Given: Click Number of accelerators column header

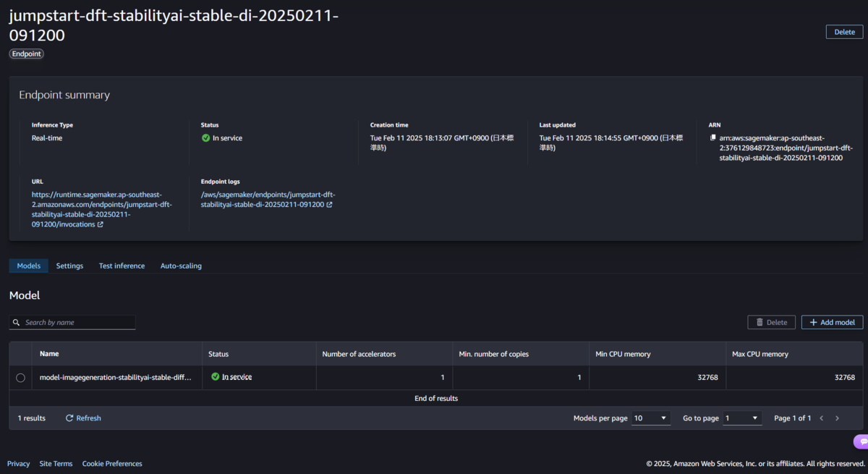Looking at the screenshot, I should click(384, 354).
